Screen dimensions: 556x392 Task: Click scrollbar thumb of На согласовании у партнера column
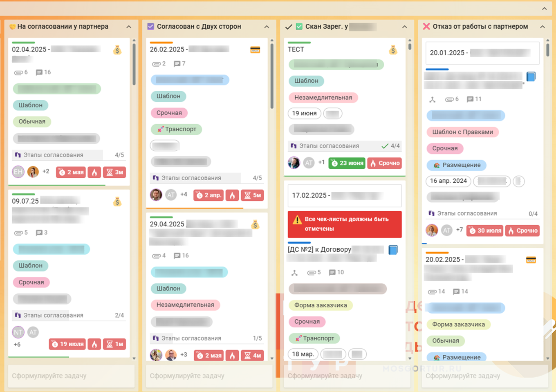pyautogui.click(x=134, y=65)
